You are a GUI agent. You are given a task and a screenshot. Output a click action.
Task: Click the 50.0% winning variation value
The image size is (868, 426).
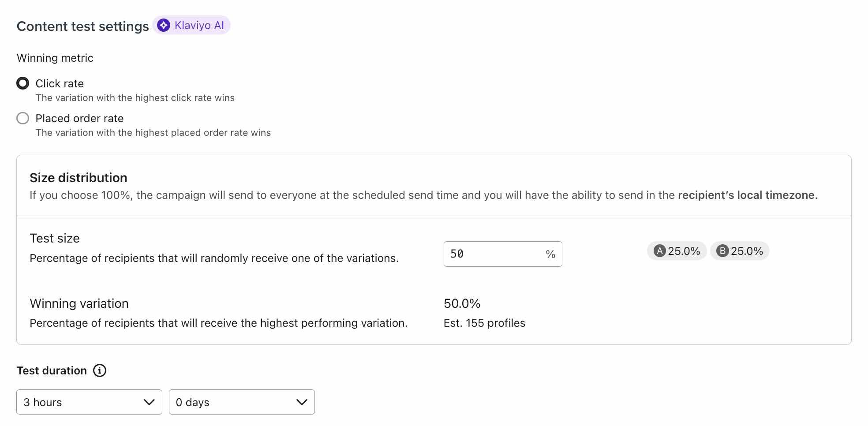[461, 303]
